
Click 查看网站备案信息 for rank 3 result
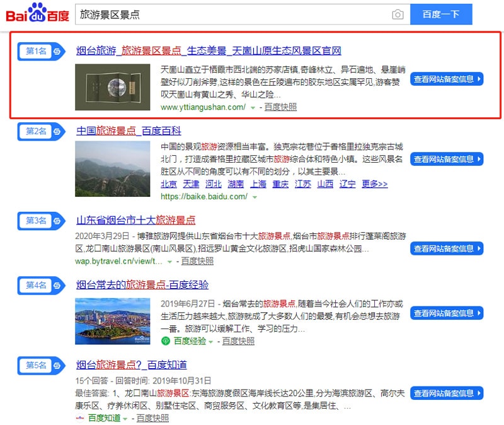(x=447, y=248)
